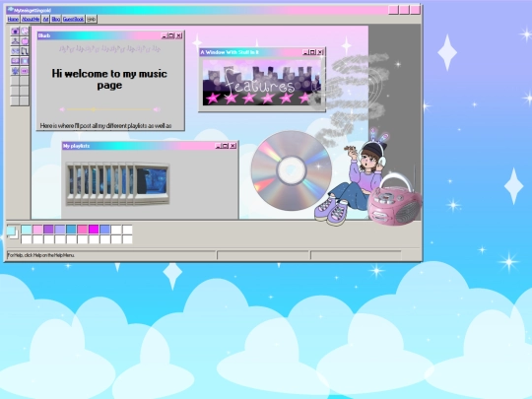Minimize the My playlists window
Screen dimensions: 532x399
218,146
